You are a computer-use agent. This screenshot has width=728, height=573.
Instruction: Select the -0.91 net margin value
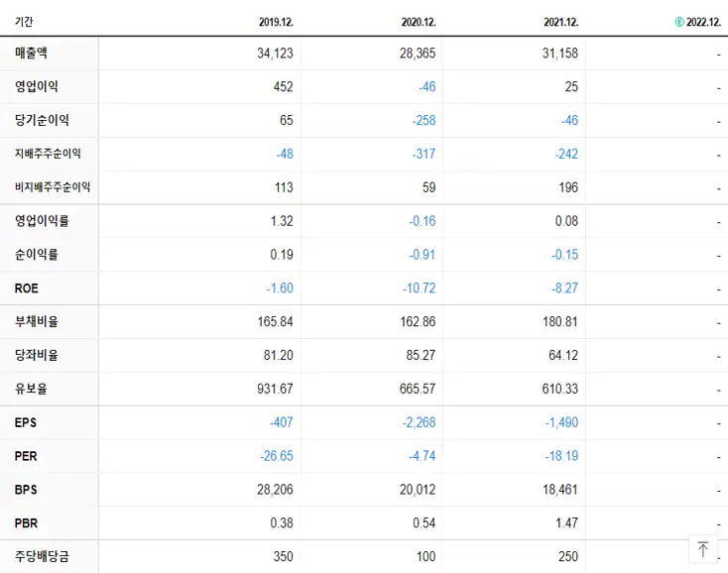pyautogui.click(x=423, y=255)
